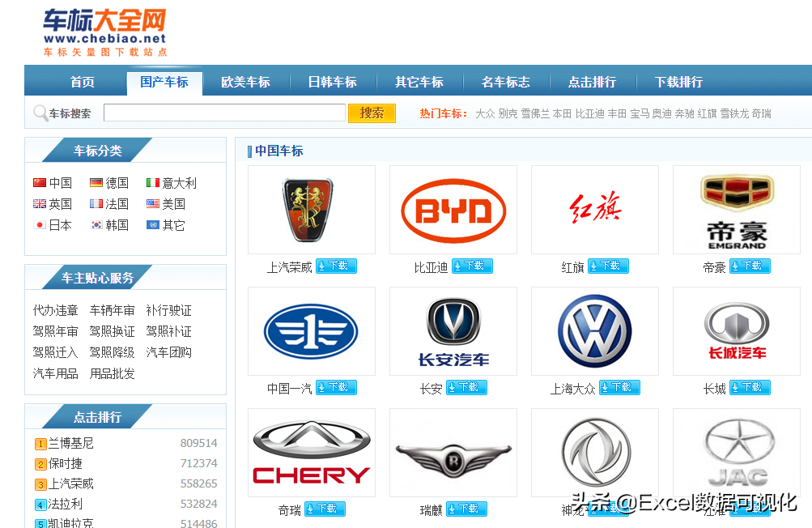The width and height of the screenshot is (812, 528).
Task: Select the 英国 flag category
Action: click(53, 204)
